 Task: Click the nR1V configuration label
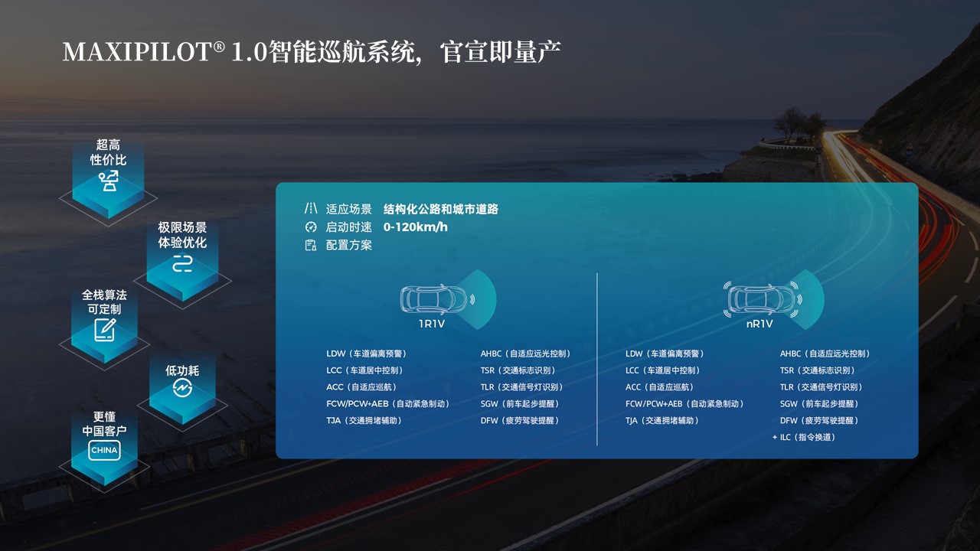pyautogui.click(x=759, y=324)
